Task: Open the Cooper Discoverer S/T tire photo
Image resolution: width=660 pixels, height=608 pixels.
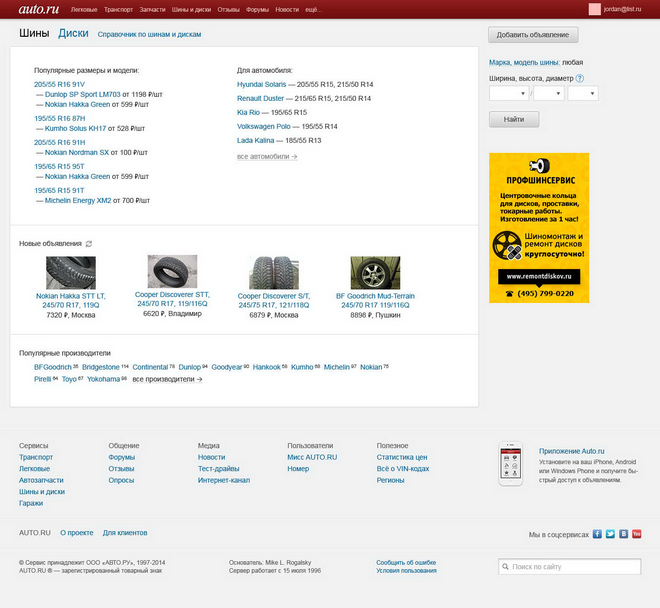Action: click(274, 272)
